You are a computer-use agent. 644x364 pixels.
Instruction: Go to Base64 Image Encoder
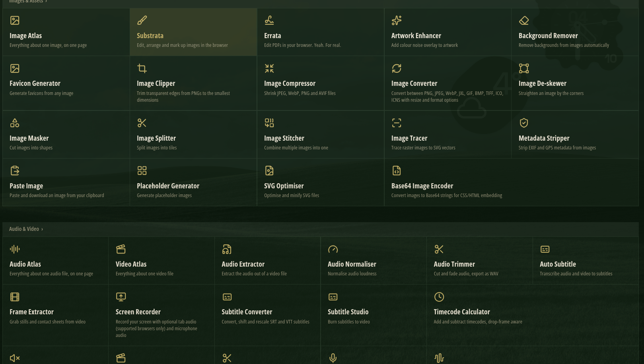point(511,182)
